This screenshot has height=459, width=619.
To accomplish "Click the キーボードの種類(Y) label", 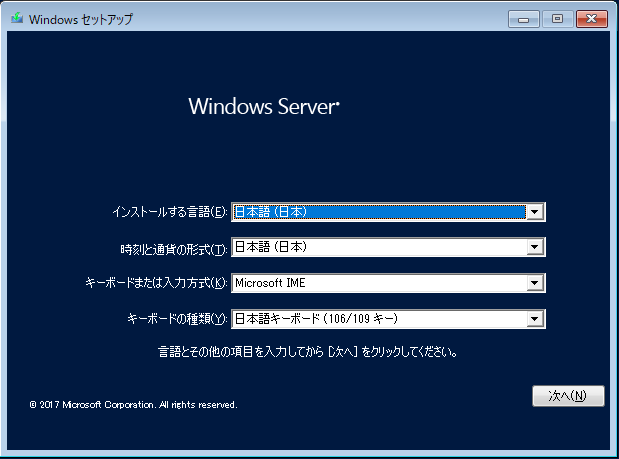I will click(177, 318).
